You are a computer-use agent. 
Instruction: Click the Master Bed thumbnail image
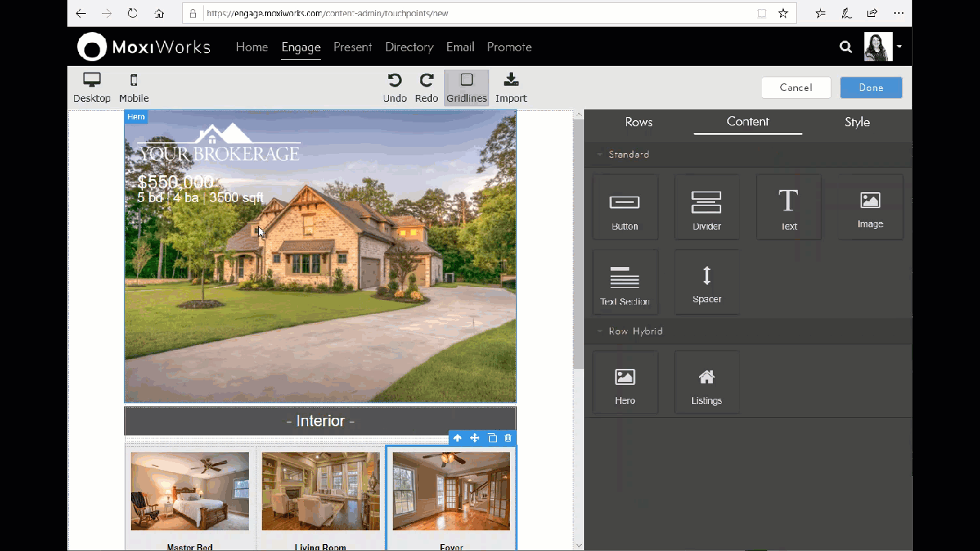click(189, 491)
